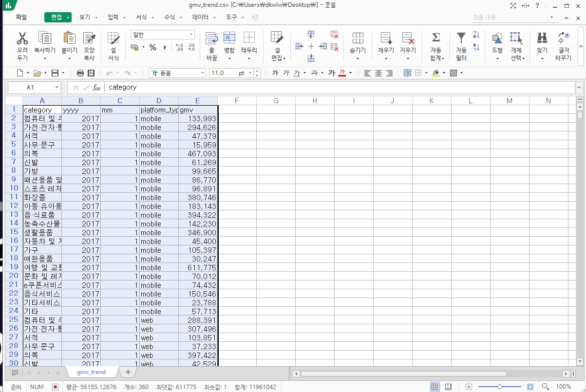This screenshot has height=392, width=586.
Task: Expand the formula bar
Action: point(579,88)
